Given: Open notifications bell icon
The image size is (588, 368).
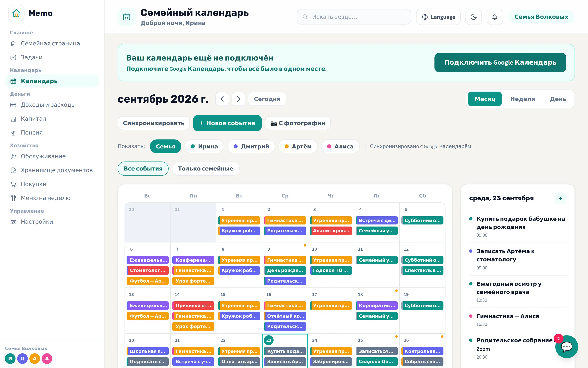Looking at the screenshot, I should [x=495, y=17].
